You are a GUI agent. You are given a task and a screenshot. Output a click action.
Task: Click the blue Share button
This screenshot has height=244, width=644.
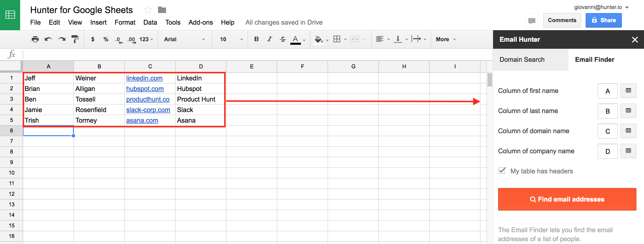[603, 20]
